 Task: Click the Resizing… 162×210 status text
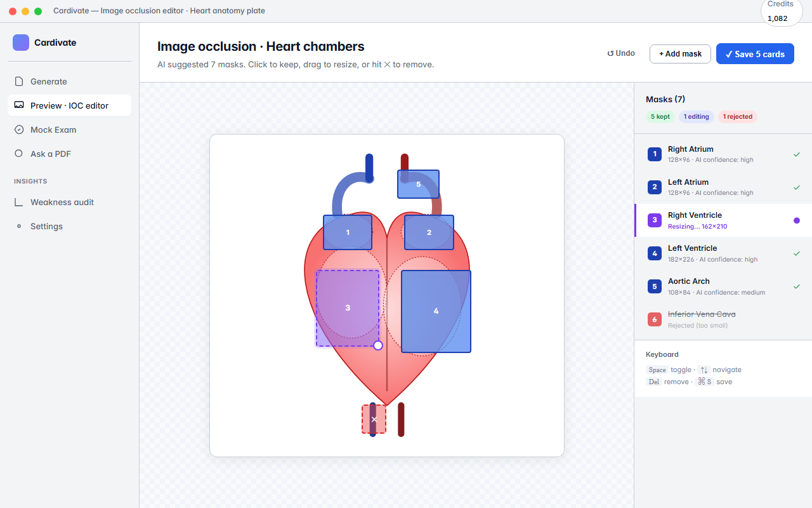click(697, 226)
